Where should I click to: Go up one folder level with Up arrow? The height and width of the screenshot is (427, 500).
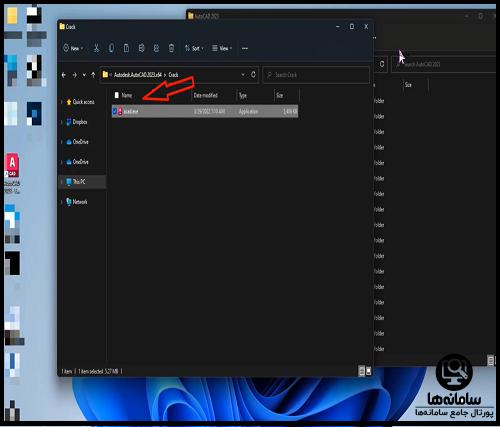tap(93, 75)
